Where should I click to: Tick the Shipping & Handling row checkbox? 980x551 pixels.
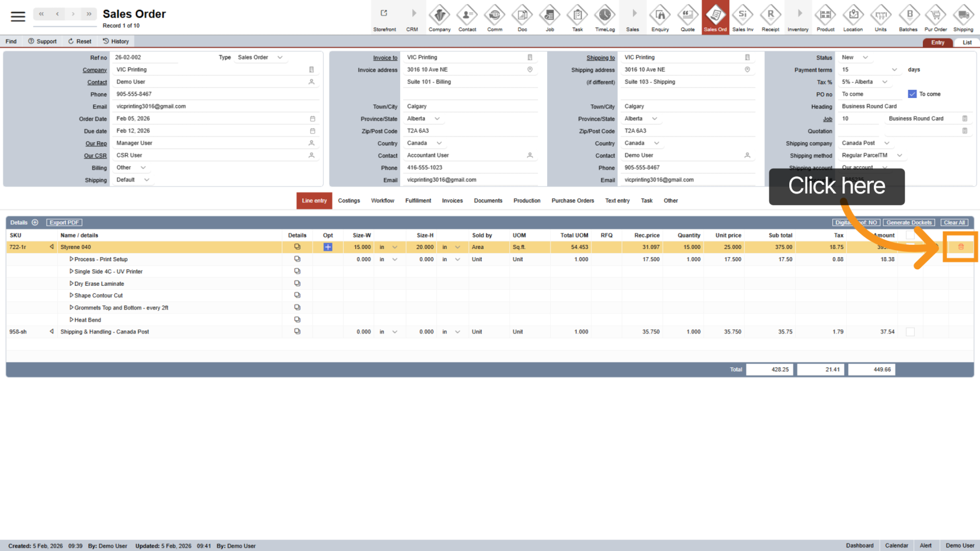(910, 332)
